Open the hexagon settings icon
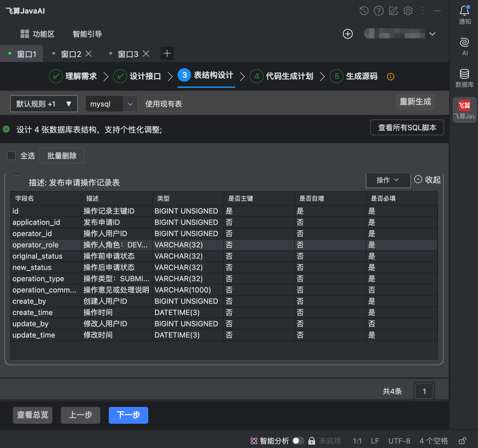The height and width of the screenshot is (448, 478). pos(408,11)
